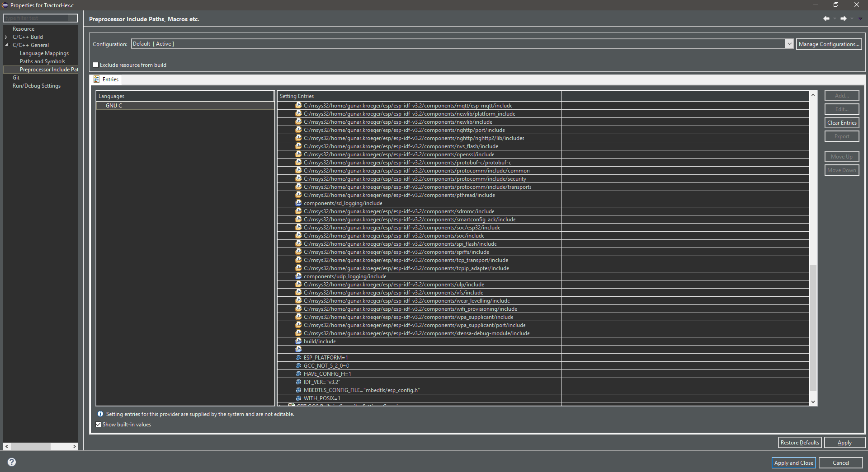
Task: Click icon of components/sd_logging/include entry
Action: tap(298, 203)
